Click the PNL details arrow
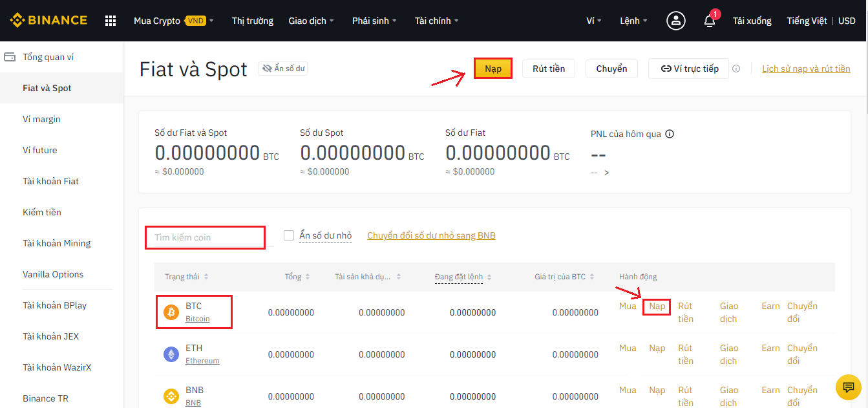Viewport: 868px width, 408px height. (606, 173)
